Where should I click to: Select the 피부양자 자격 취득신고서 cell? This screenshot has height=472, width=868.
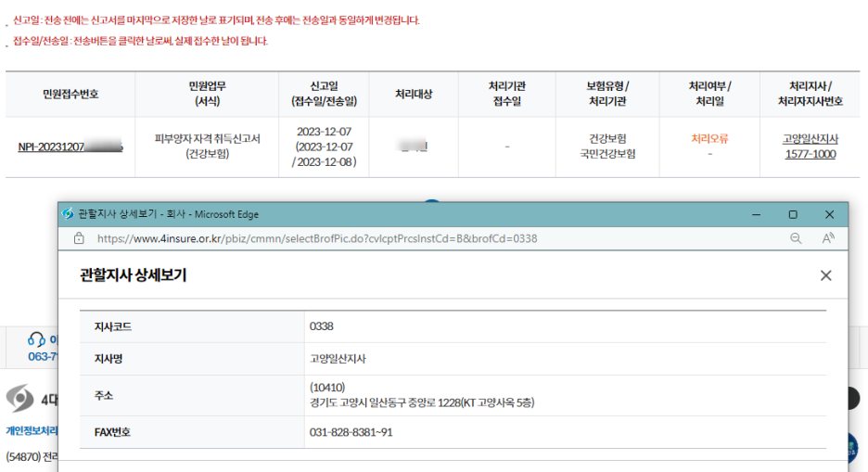[x=207, y=147]
